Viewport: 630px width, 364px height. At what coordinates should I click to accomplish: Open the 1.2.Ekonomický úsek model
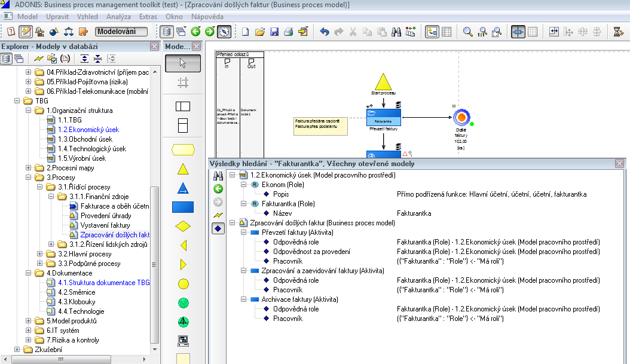88,130
